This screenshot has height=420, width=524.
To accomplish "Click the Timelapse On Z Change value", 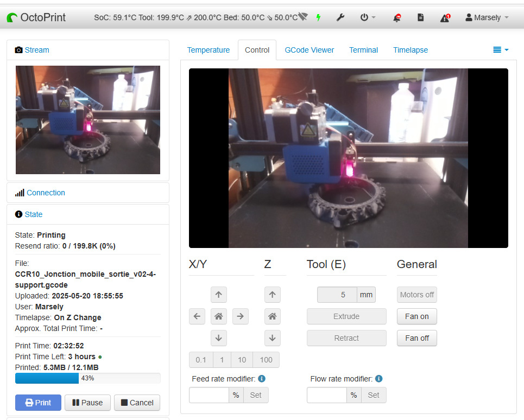I will pyautogui.click(x=78, y=317).
